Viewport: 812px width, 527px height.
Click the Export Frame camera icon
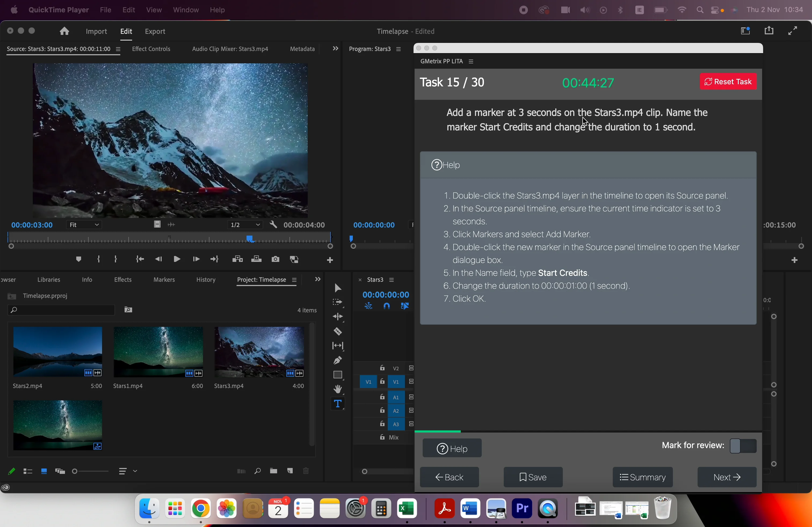click(x=275, y=259)
